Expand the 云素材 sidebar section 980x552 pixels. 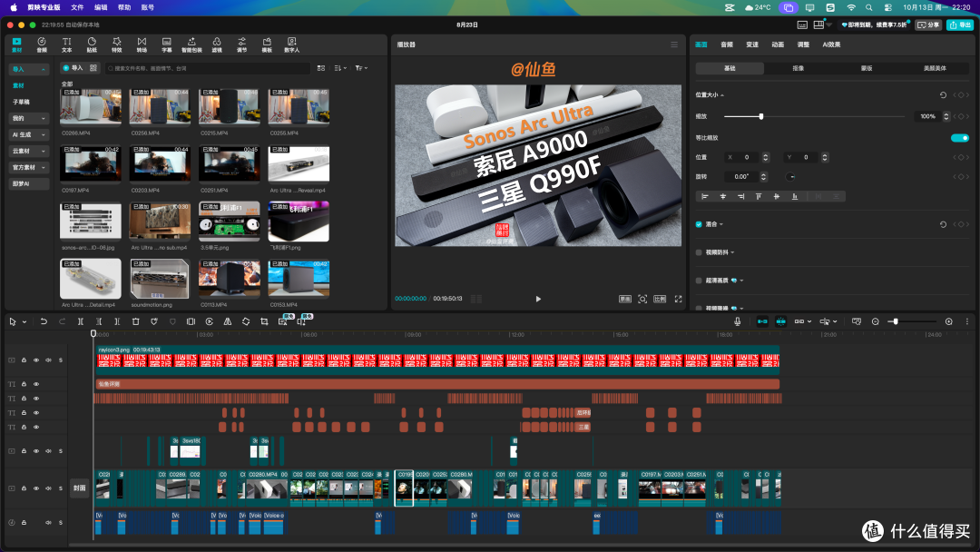28,152
